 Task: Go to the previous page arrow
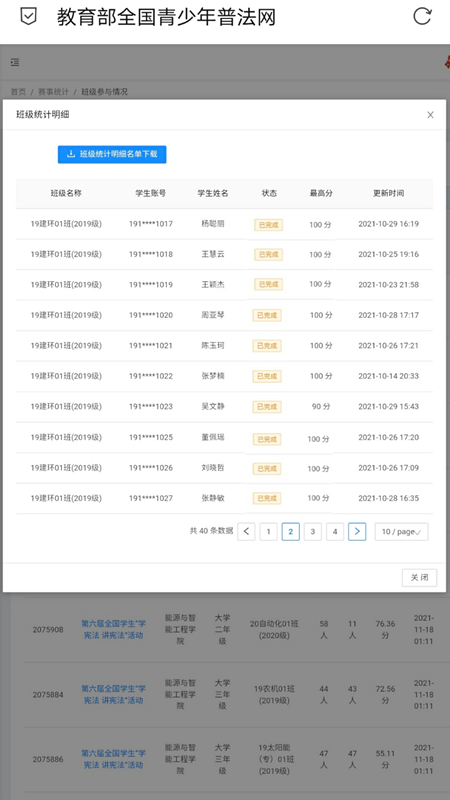(246, 532)
